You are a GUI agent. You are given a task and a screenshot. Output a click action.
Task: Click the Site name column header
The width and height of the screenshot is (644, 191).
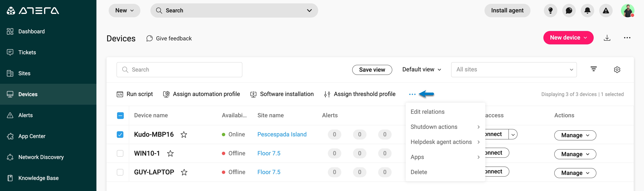(x=271, y=115)
